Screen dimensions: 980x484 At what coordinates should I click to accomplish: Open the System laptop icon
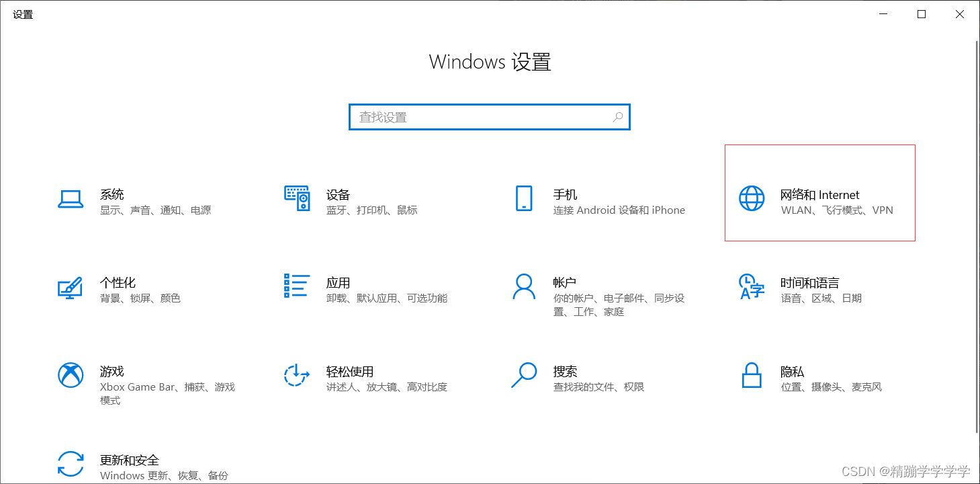[71, 199]
